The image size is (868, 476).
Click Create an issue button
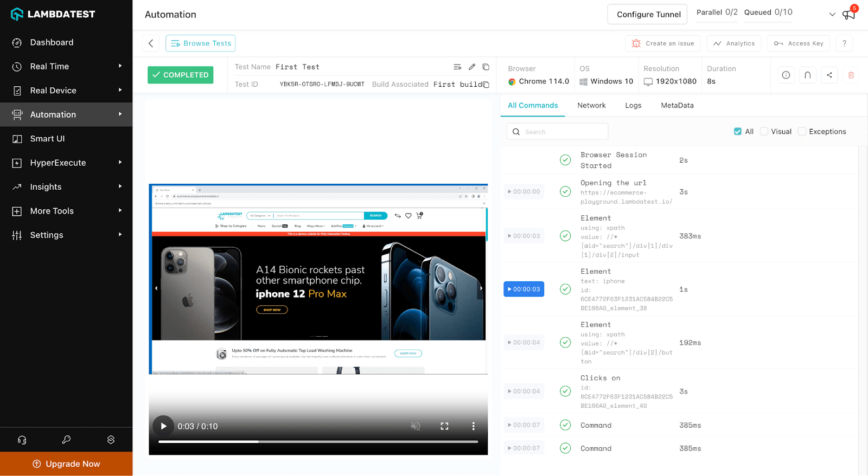663,43
